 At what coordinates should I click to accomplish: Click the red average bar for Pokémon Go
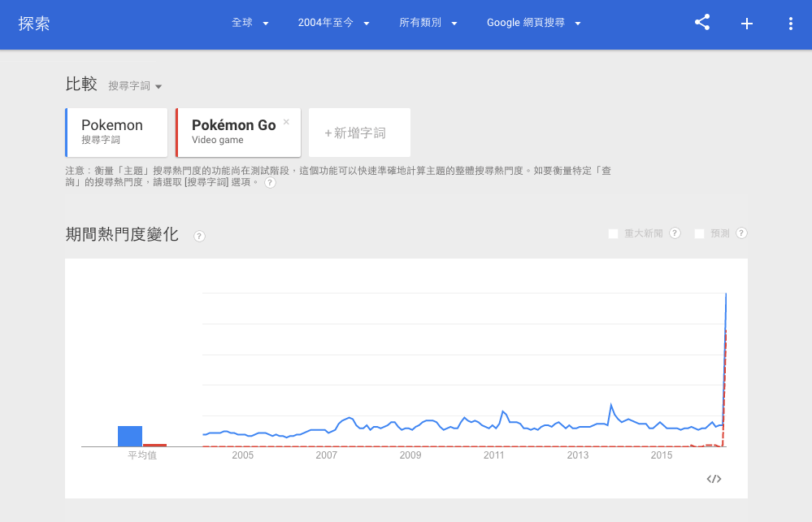tap(154, 445)
